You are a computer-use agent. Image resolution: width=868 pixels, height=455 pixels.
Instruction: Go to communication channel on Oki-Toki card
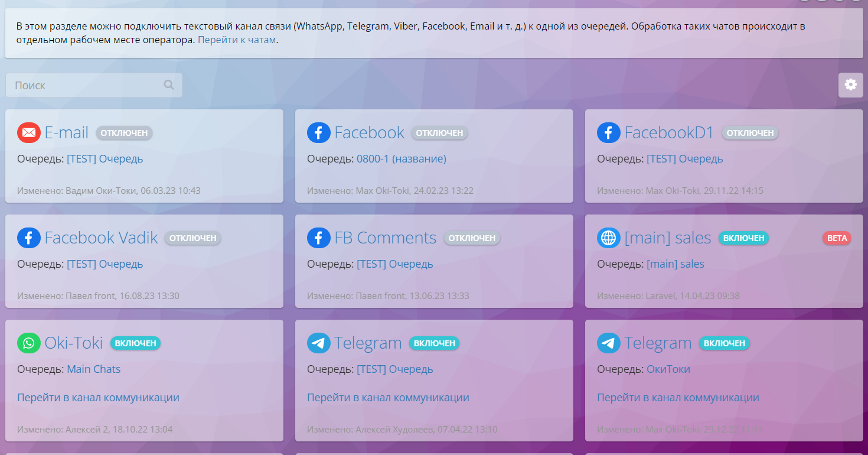point(98,397)
